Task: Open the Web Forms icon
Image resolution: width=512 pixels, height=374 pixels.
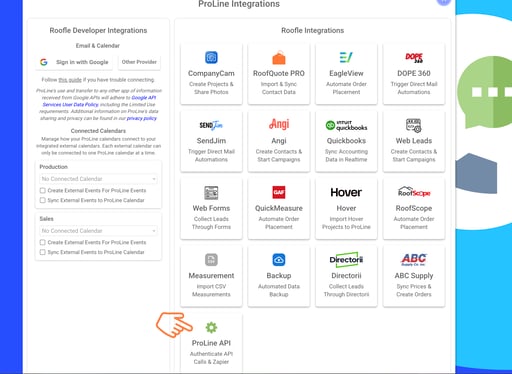Action: coord(211,193)
